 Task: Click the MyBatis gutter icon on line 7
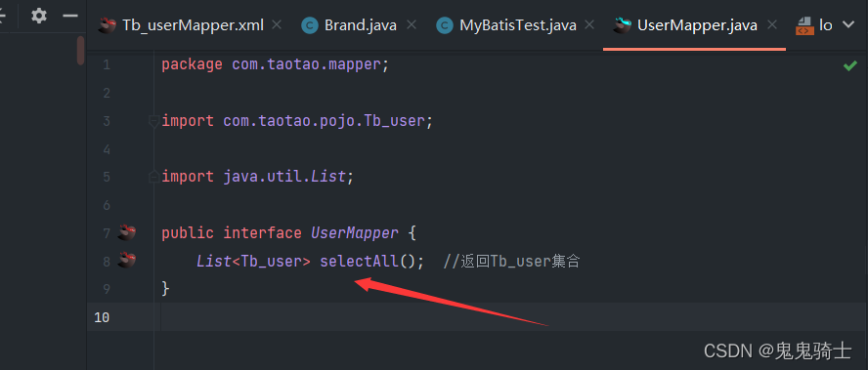(x=127, y=232)
